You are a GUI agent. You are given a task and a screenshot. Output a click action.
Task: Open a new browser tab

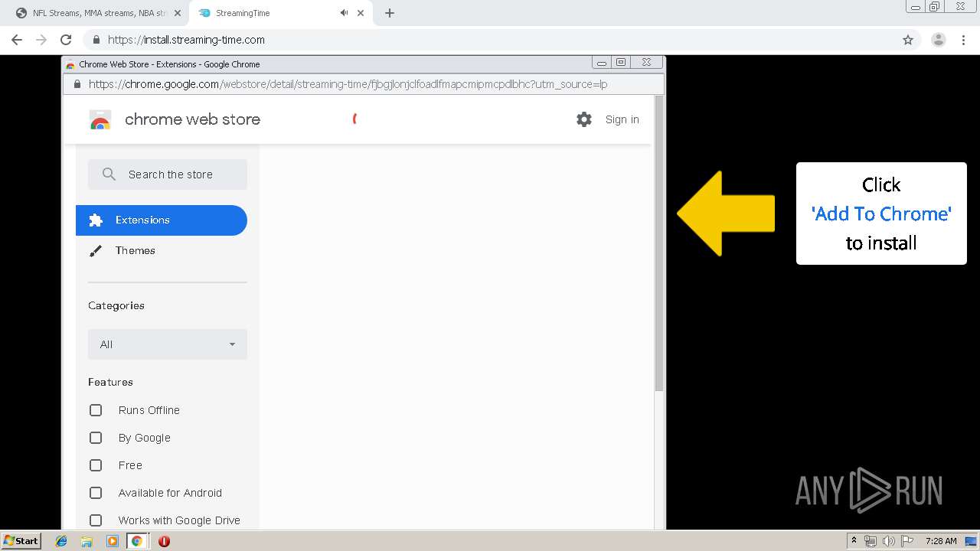coord(390,13)
